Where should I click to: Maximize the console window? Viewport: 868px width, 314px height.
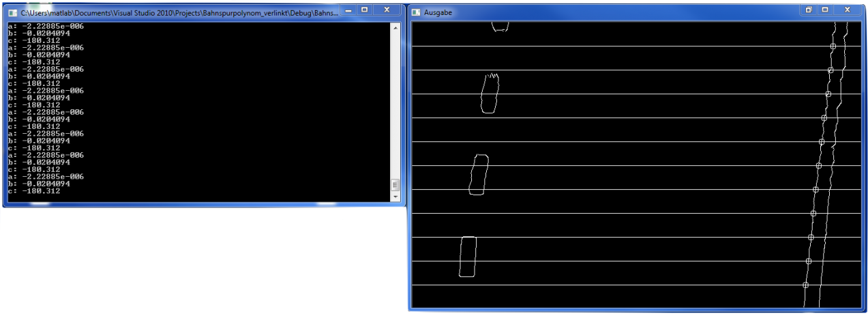click(x=365, y=10)
